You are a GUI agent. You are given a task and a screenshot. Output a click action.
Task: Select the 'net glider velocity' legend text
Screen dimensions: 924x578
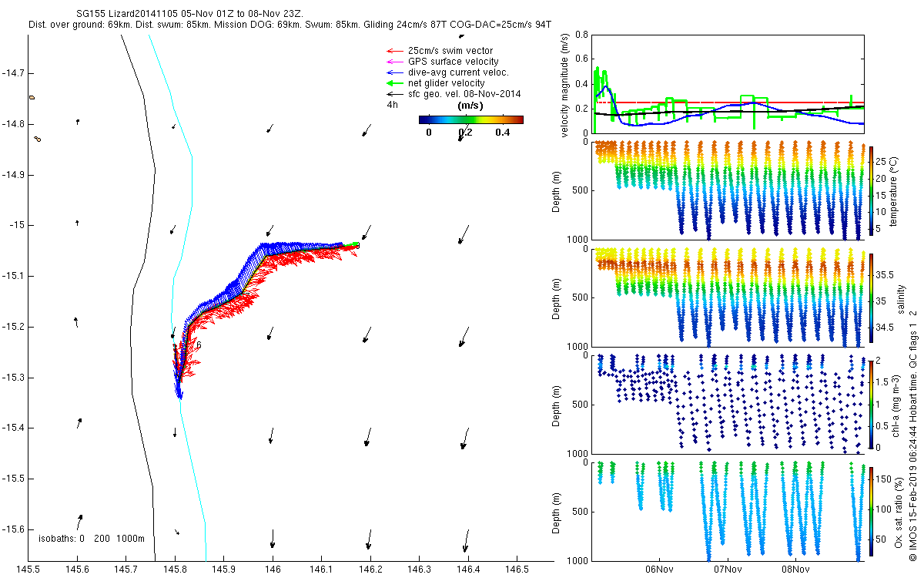pos(447,83)
